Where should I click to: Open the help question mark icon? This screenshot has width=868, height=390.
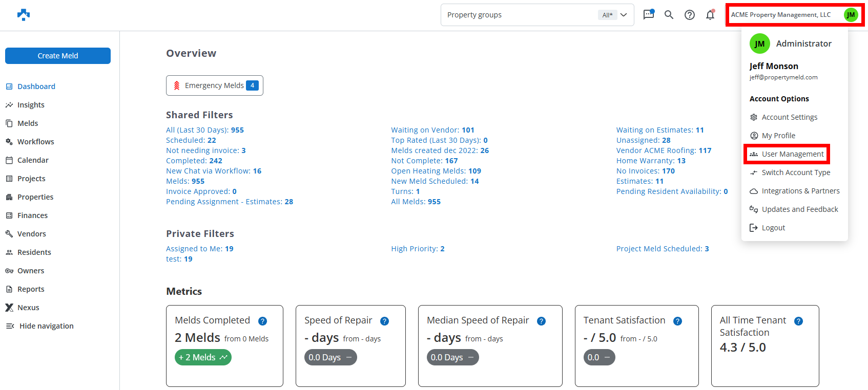click(690, 15)
